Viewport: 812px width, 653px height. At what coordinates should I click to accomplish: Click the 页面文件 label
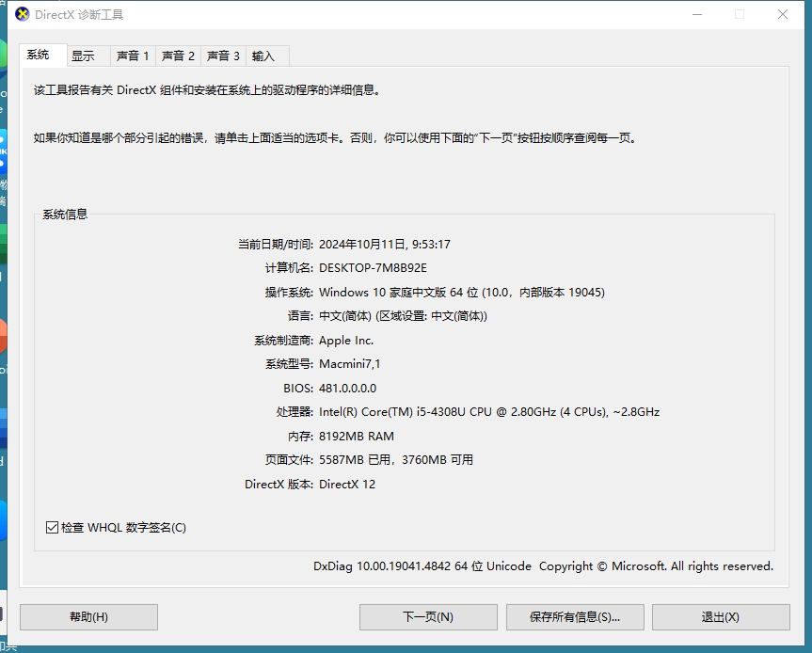(289, 460)
